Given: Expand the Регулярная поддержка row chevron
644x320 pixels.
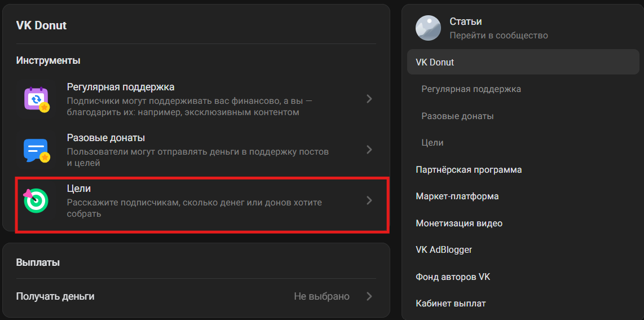Looking at the screenshot, I should (369, 99).
